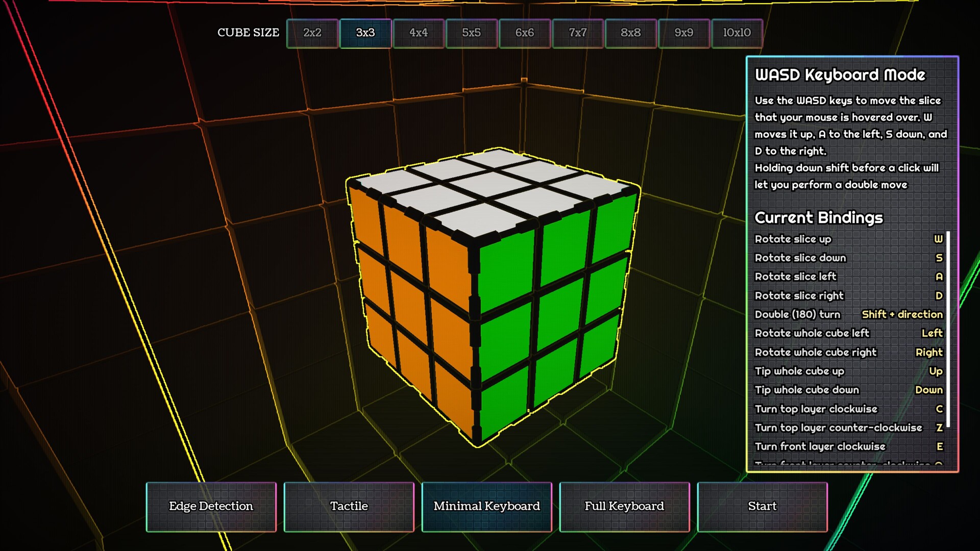The width and height of the screenshot is (980, 551).
Task: Click the 'WASD Keyboard Mode' heading
Action: pyautogui.click(x=840, y=75)
